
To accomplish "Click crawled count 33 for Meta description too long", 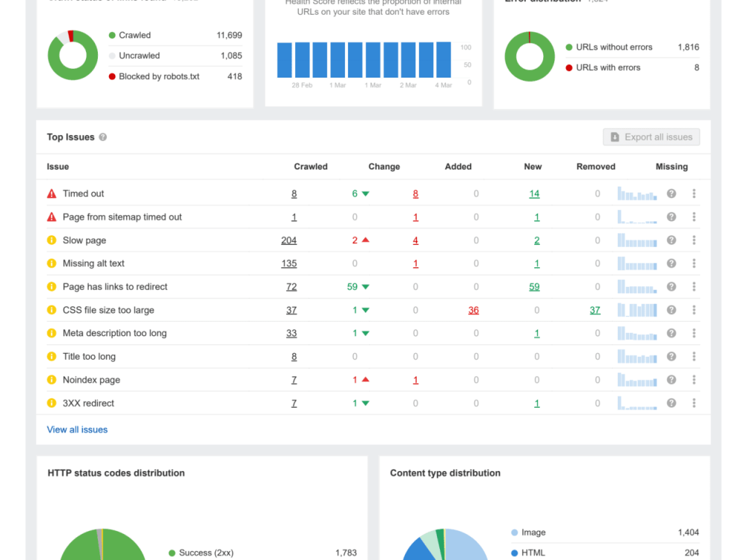I will [291, 333].
